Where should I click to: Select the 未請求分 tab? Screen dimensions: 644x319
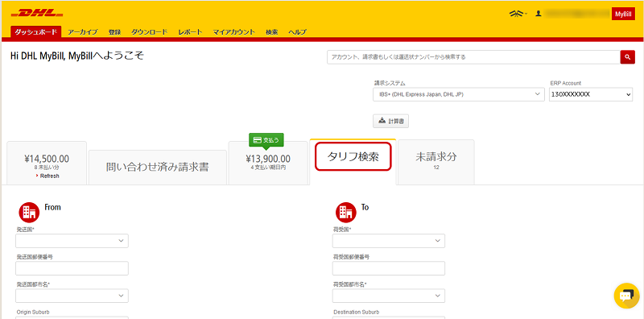[x=436, y=162]
